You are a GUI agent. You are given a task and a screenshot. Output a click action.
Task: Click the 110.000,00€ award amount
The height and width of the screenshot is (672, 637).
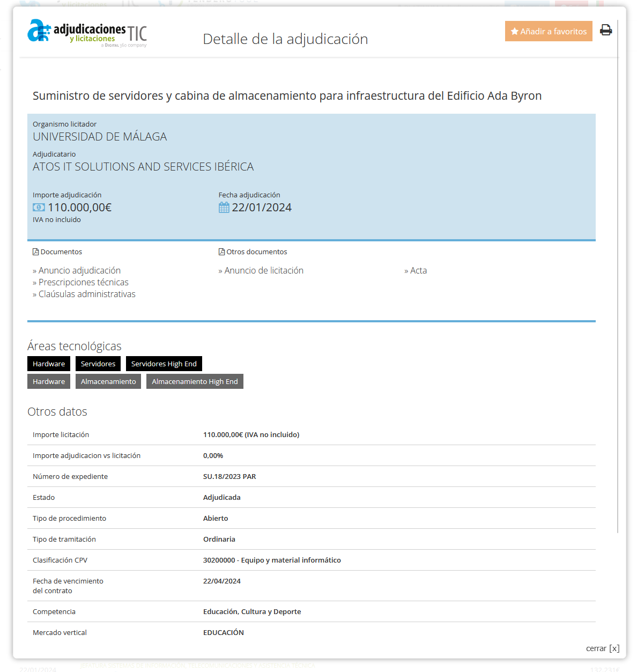click(x=80, y=208)
